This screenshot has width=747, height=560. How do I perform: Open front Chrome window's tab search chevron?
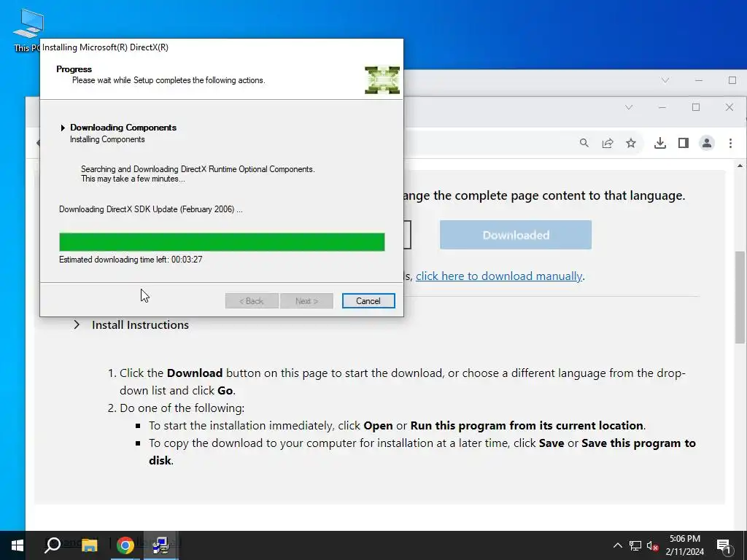629,108
